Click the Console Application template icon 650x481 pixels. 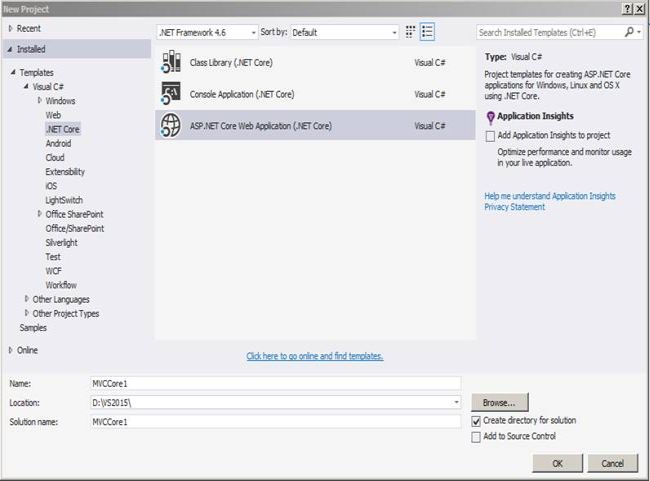(171, 93)
